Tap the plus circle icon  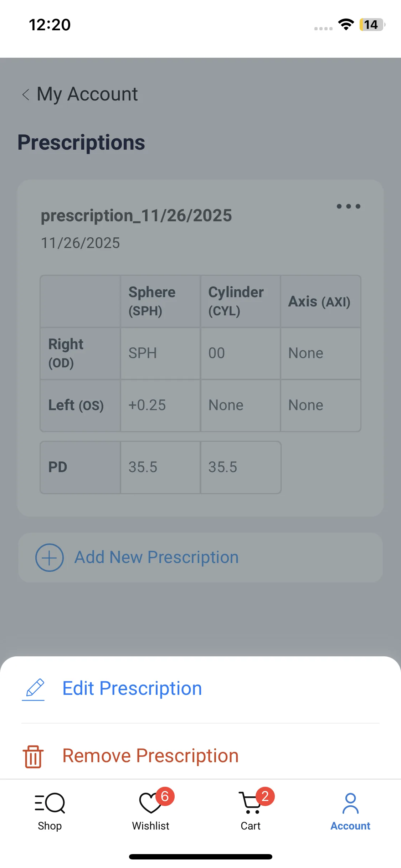pos(50,558)
